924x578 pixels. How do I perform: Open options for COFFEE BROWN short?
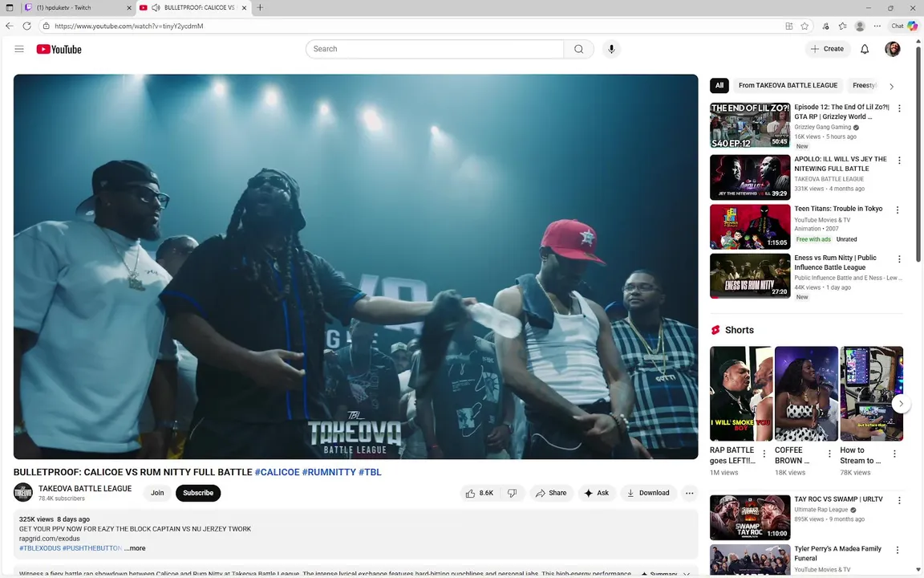click(x=829, y=454)
